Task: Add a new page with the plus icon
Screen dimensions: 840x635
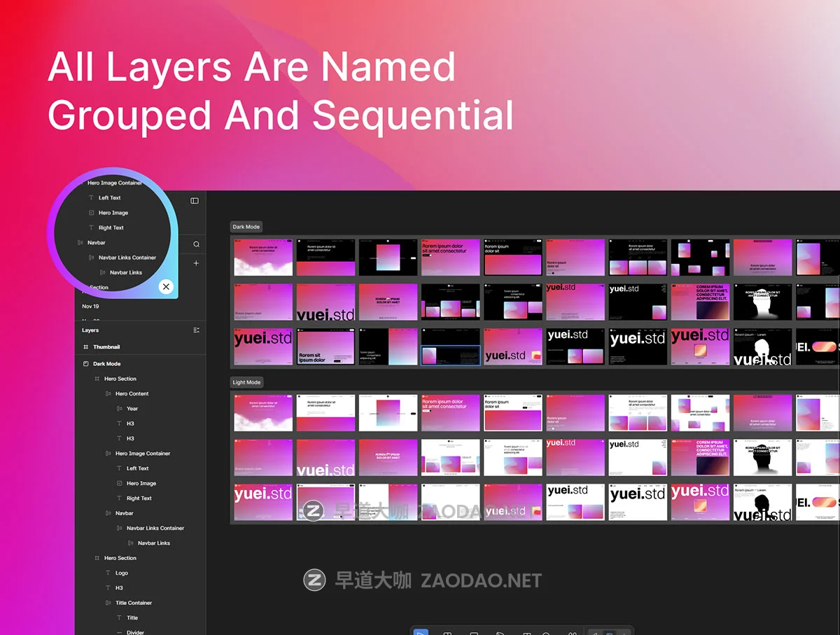Action: (x=196, y=263)
